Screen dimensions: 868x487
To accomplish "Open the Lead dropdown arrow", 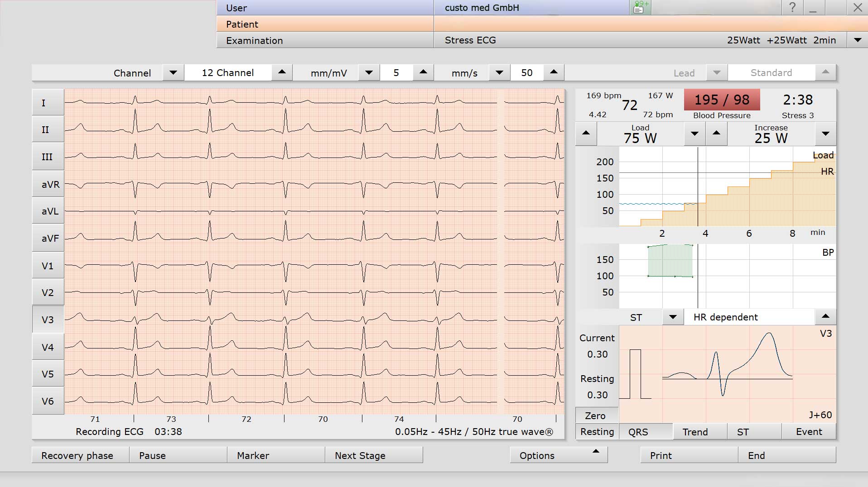I will coord(717,72).
